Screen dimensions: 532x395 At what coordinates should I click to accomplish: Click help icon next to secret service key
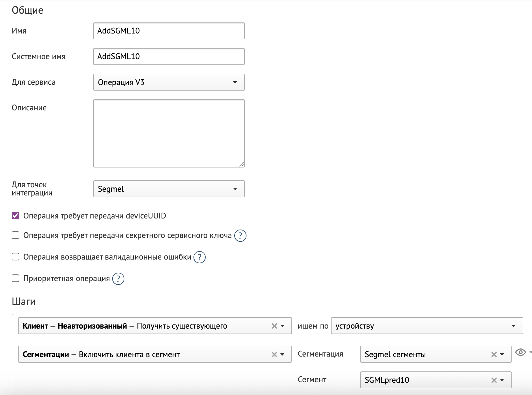click(240, 236)
